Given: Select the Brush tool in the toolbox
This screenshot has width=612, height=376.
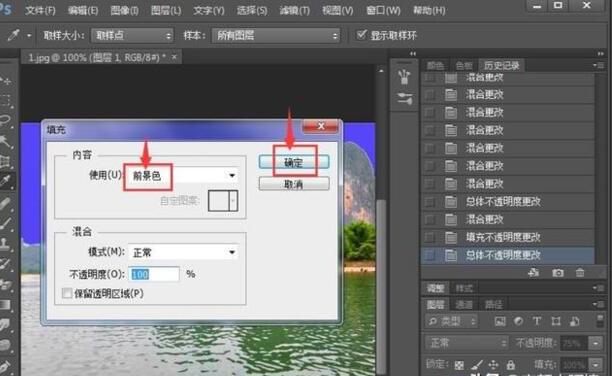Looking at the screenshot, I should tap(5, 223).
